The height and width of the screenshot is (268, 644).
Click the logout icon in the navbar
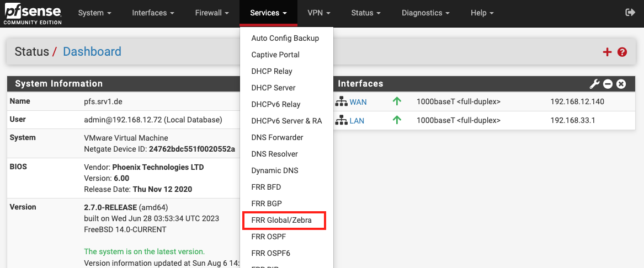click(630, 13)
